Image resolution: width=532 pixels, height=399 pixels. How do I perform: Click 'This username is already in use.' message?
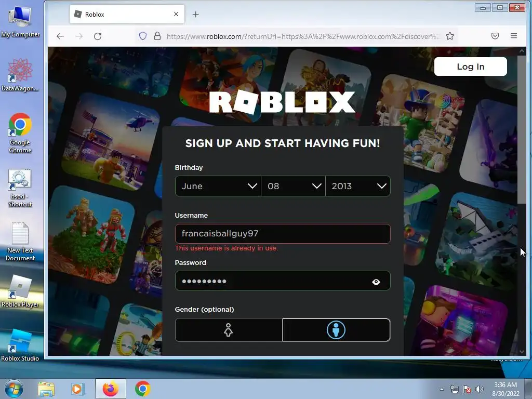(x=227, y=248)
